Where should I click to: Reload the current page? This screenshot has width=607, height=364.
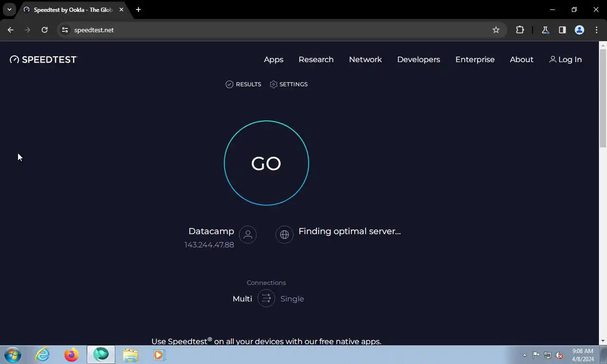coord(45,30)
